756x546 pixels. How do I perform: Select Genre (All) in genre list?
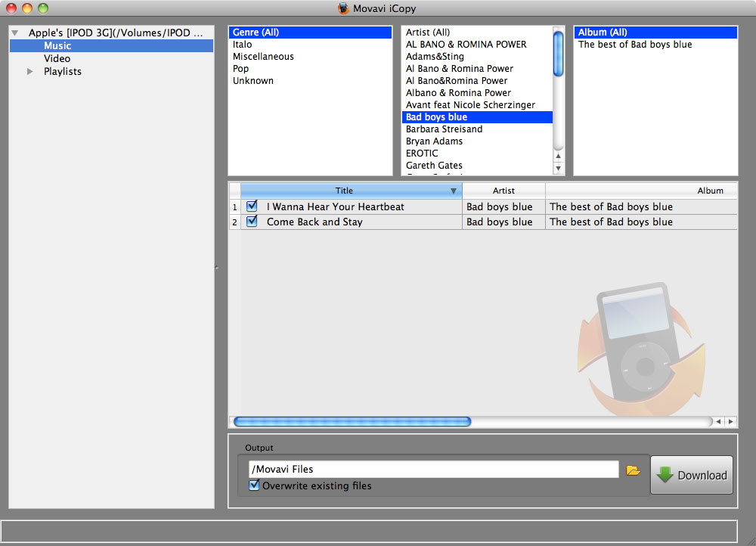[x=310, y=33]
